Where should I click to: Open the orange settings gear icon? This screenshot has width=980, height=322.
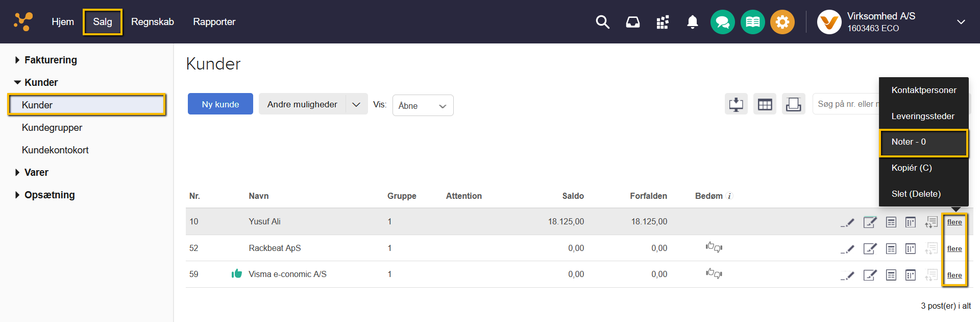[x=782, y=22]
